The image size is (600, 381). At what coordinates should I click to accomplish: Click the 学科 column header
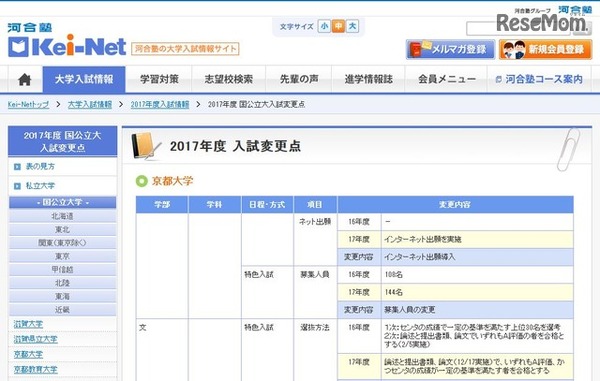click(x=214, y=205)
